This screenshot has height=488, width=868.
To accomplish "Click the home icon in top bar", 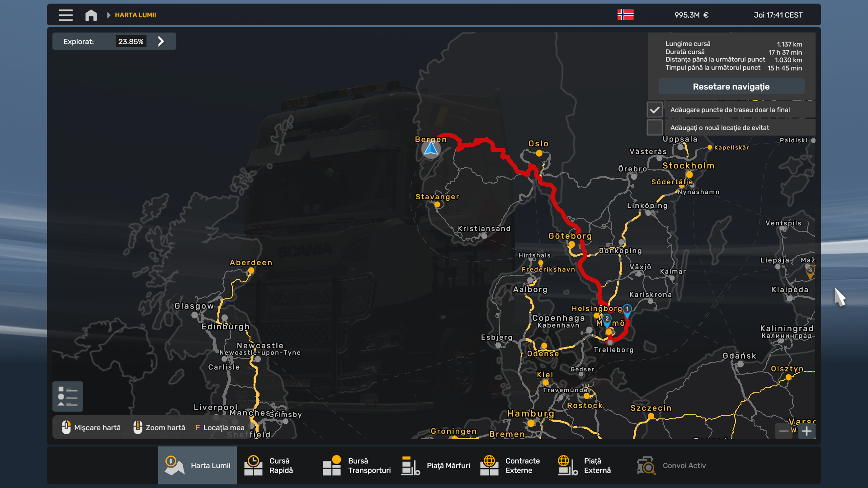I will pos(91,15).
